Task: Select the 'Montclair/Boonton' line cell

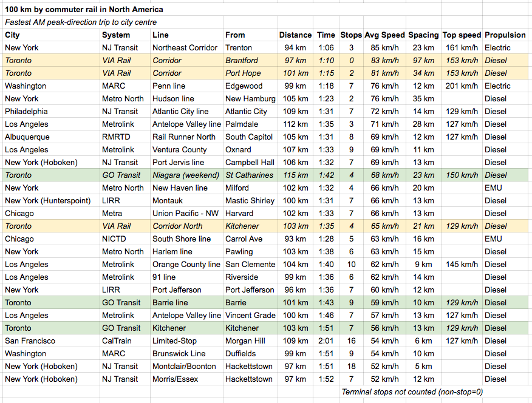Action: pos(184,366)
